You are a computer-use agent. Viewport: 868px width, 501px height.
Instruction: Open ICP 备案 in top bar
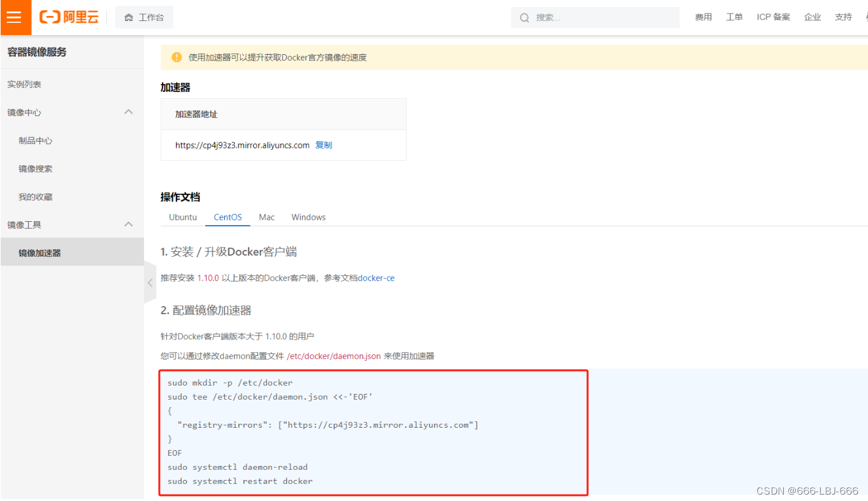click(774, 17)
